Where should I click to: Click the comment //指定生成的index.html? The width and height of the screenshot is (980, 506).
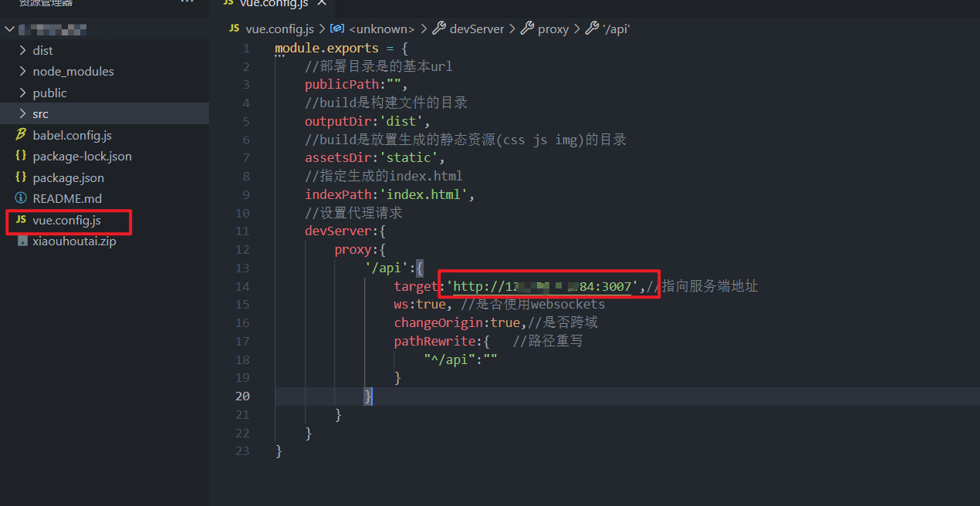click(384, 176)
